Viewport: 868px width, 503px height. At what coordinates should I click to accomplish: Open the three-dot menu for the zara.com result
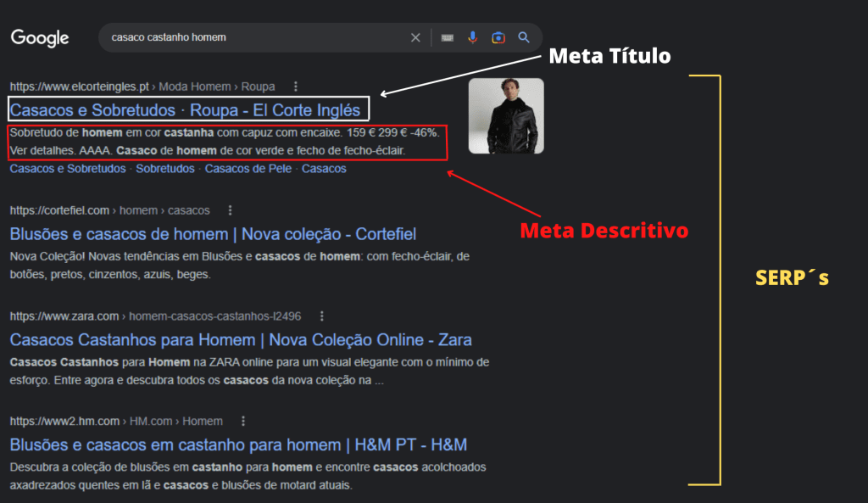(321, 316)
